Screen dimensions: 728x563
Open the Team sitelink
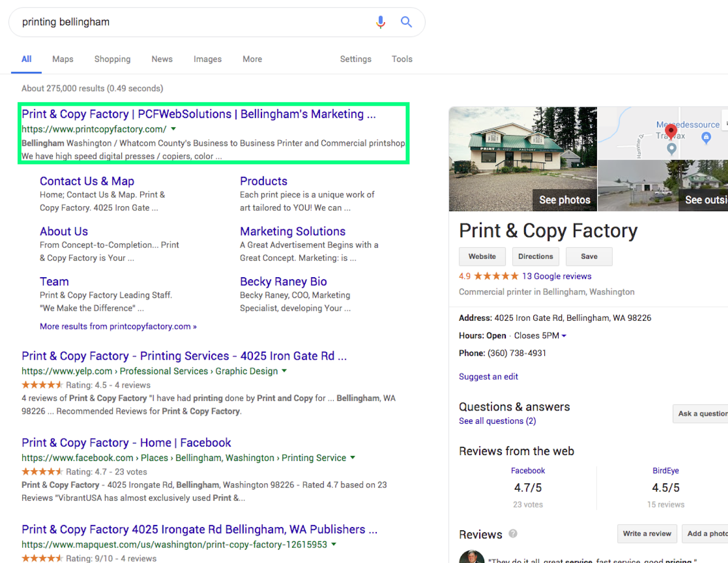[x=54, y=282]
